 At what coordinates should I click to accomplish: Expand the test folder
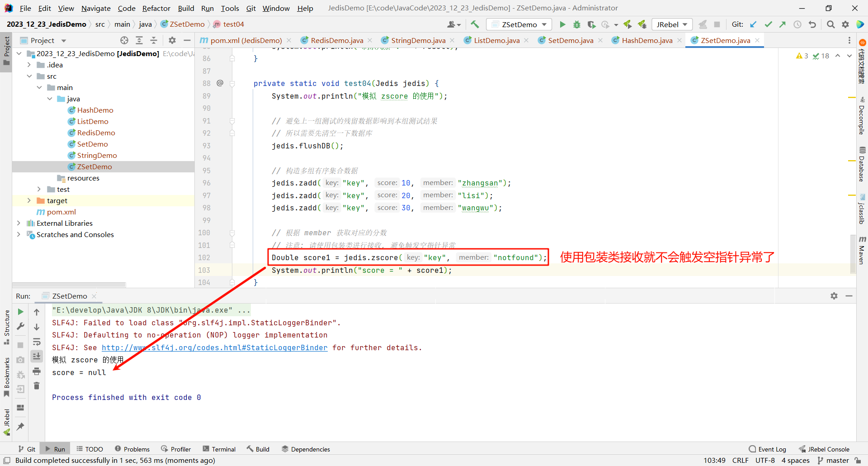pyautogui.click(x=39, y=189)
